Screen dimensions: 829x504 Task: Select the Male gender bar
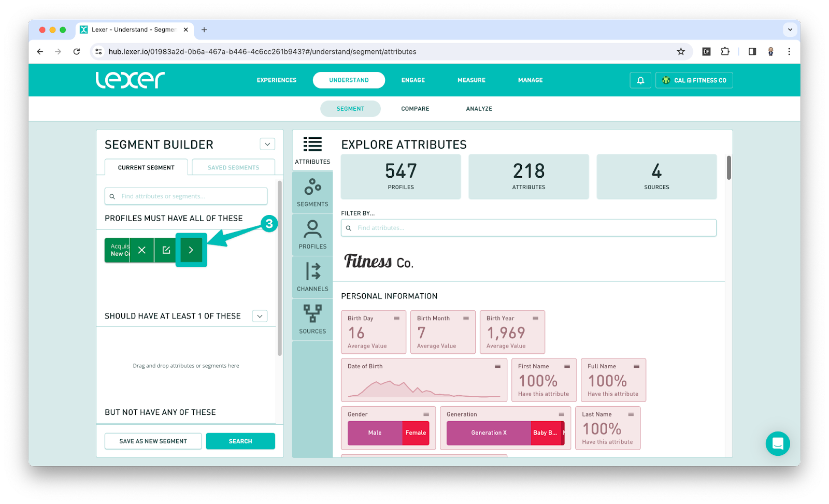(x=375, y=433)
